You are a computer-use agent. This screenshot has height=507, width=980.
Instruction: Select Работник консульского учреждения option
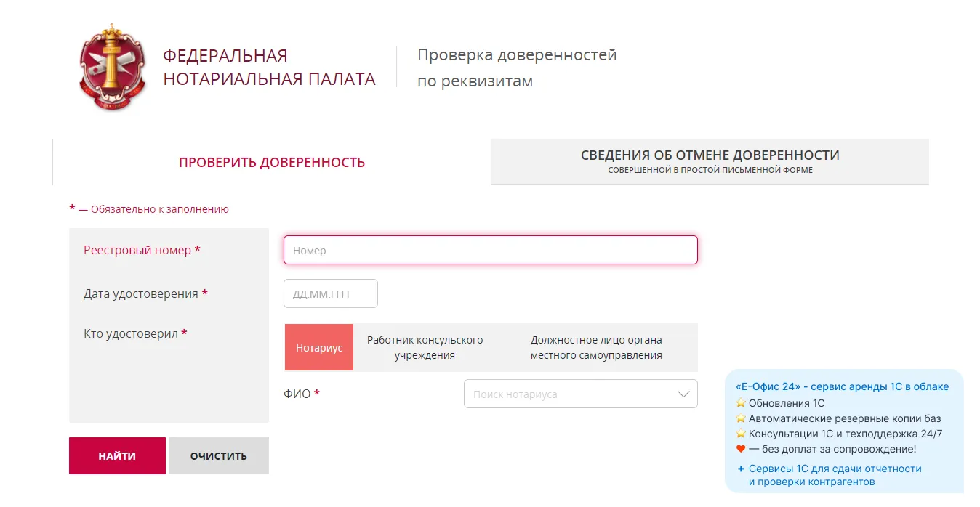425,347
